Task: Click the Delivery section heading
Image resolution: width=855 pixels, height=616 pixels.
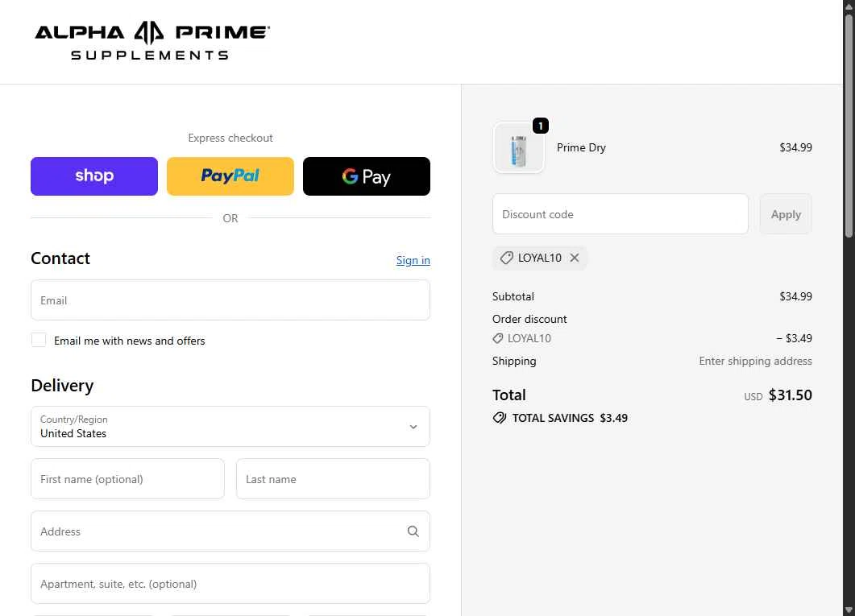Action: tap(62, 385)
